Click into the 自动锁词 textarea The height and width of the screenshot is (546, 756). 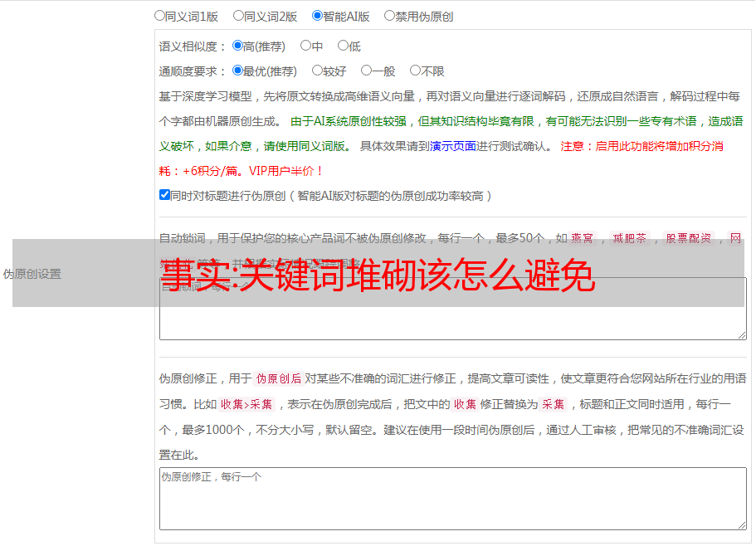pyautogui.click(x=453, y=309)
